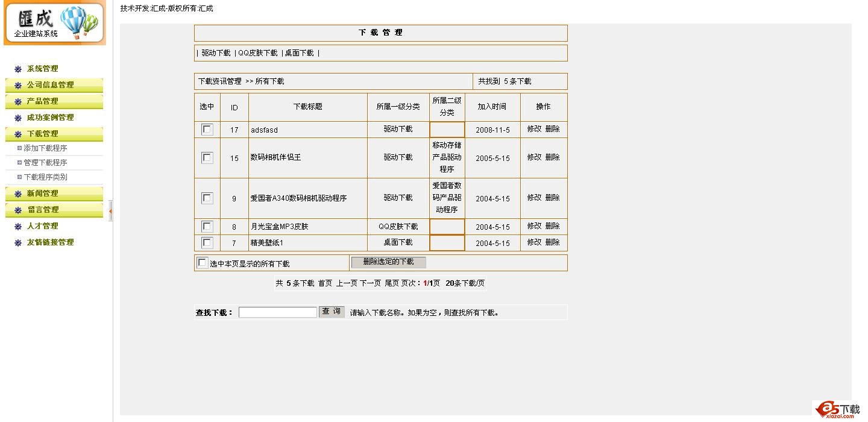Click gear icon beside 下载管理

click(x=18, y=134)
